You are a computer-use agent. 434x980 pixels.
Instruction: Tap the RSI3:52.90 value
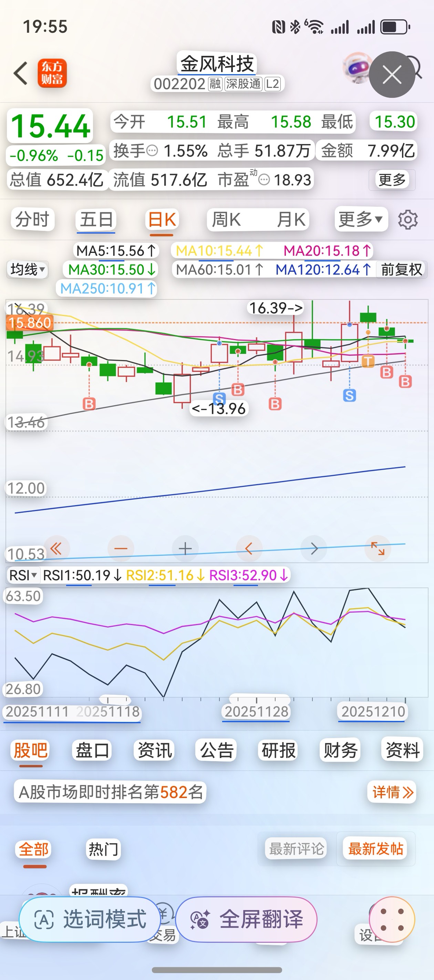point(249,575)
